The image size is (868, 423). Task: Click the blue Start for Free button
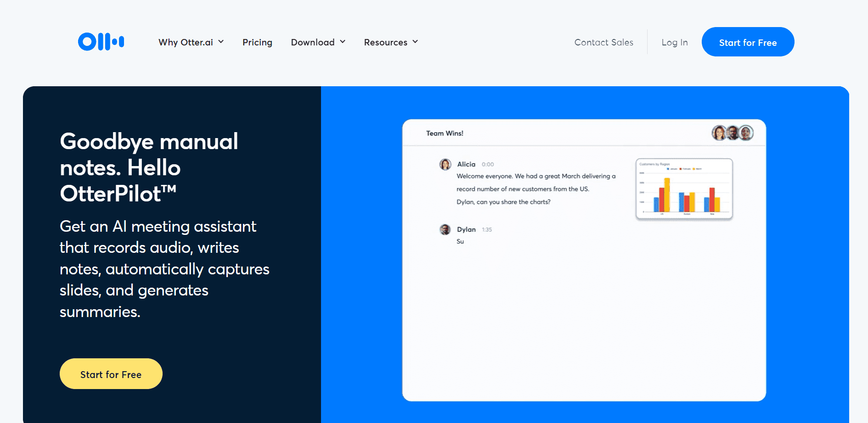click(748, 42)
